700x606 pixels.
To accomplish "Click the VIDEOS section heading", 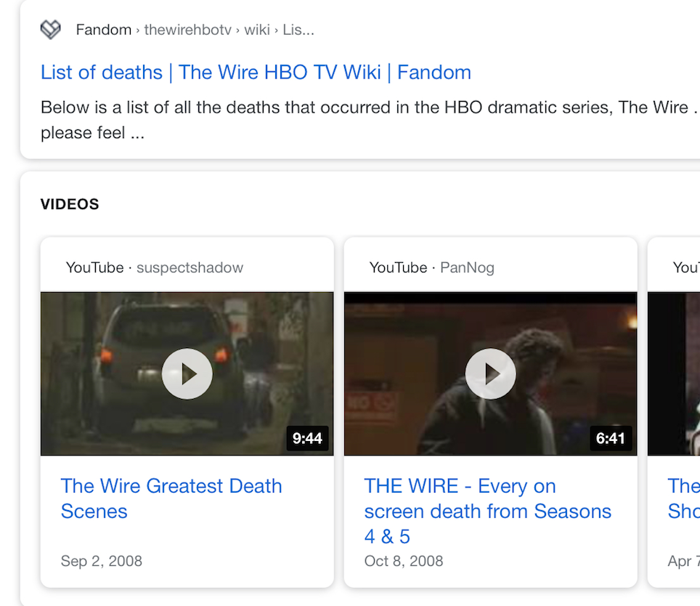I will pos(70,204).
